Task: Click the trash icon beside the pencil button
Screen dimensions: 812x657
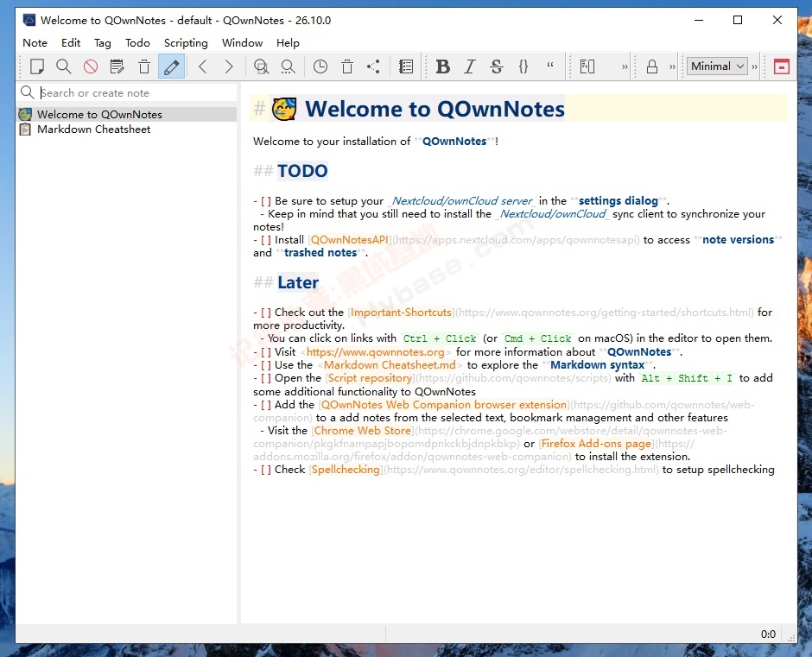Action: (x=144, y=66)
